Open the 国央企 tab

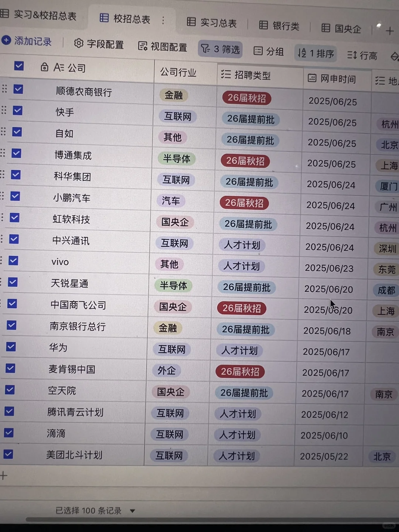point(341,28)
